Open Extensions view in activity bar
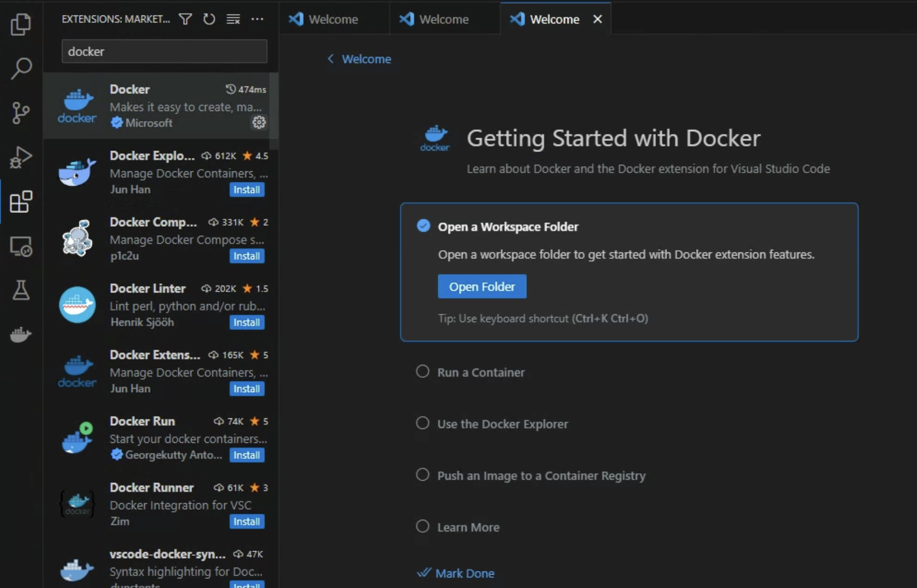Screen dimensions: 917x588 21,202
